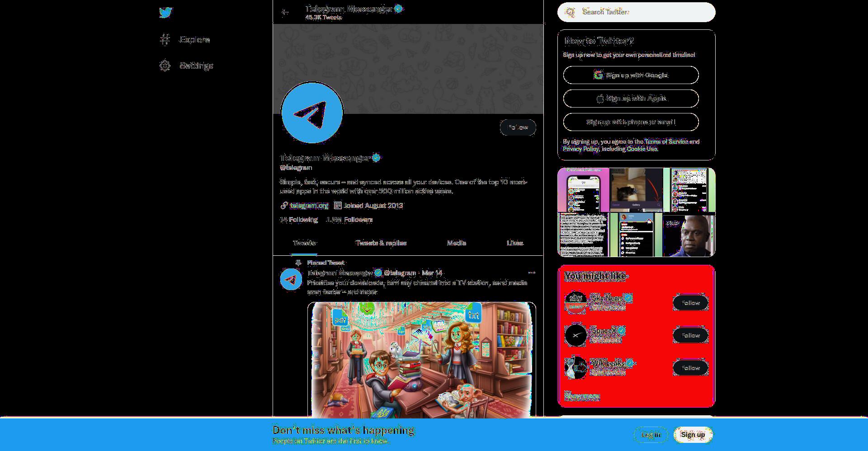Click the pinned tweet author avatar

click(x=291, y=279)
